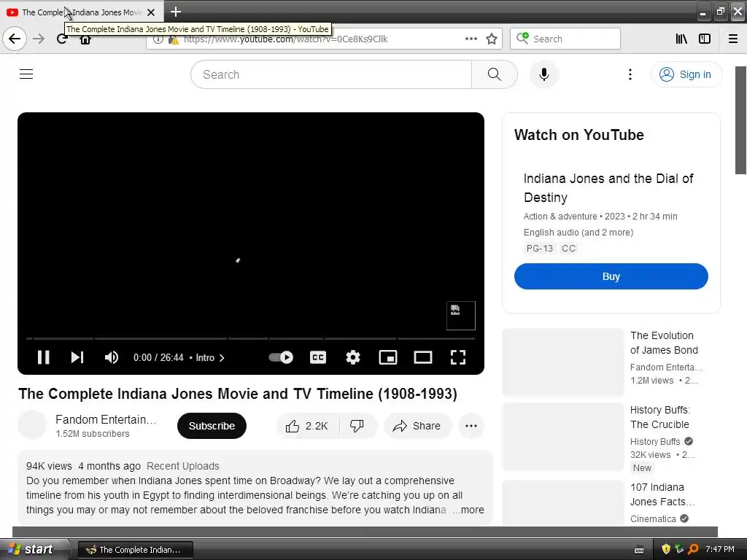
Task: Close the Indiana Jones YouTube tab
Action: click(151, 12)
